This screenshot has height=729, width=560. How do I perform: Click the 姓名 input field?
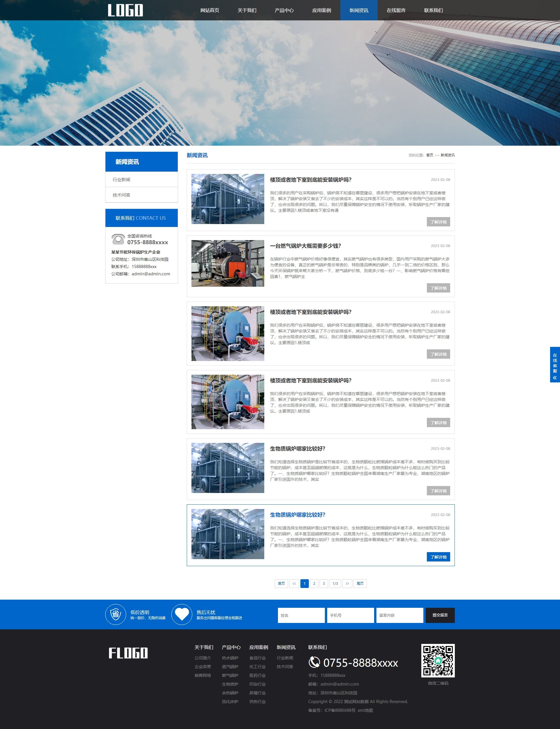301,615
